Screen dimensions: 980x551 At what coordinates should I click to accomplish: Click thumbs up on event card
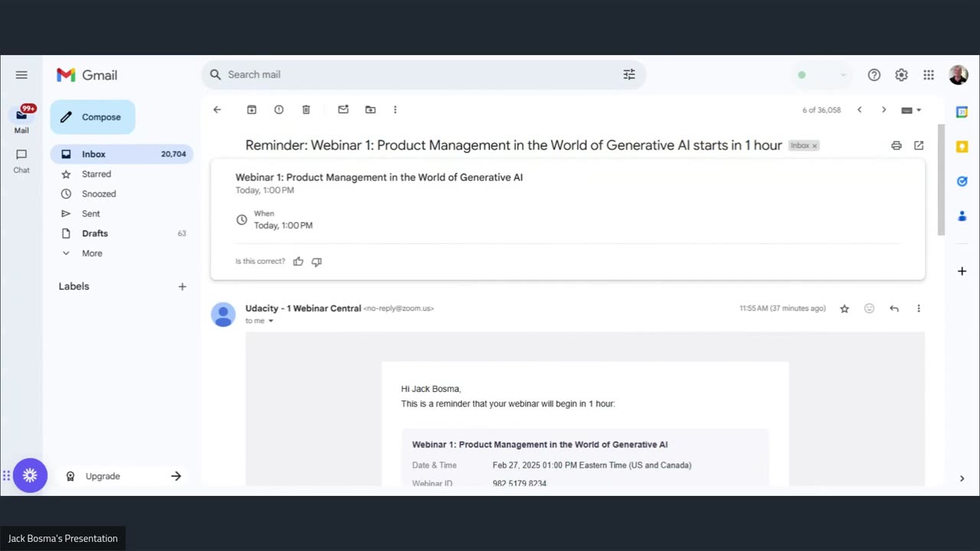tap(299, 262)
